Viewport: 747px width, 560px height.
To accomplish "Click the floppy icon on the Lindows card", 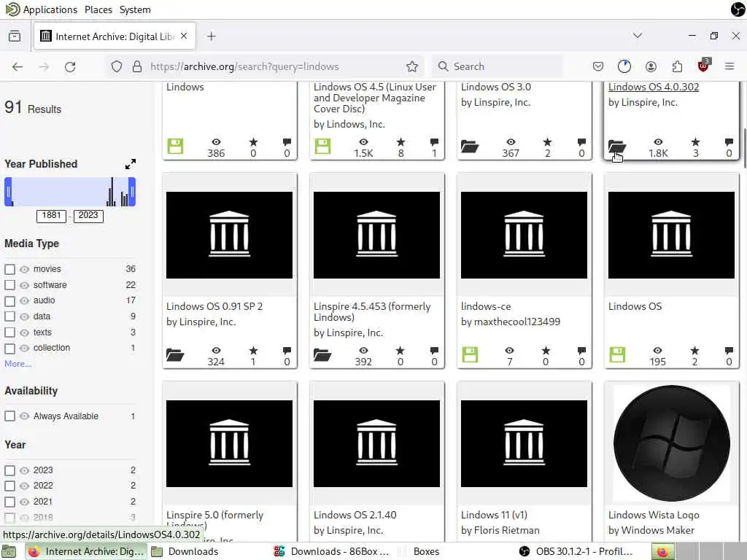I will [175, 146].
